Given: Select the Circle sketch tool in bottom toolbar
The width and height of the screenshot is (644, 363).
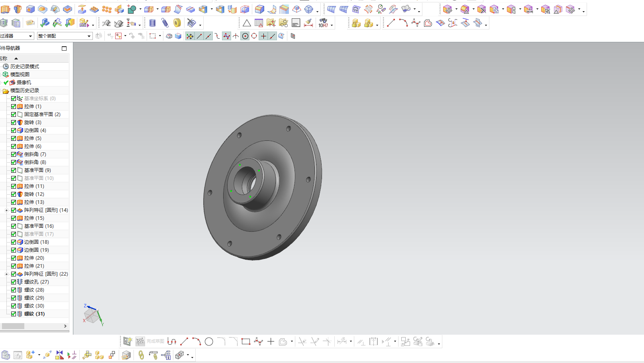Looking at the screenshot, I should pyautogui.click(x=209, y=342).
